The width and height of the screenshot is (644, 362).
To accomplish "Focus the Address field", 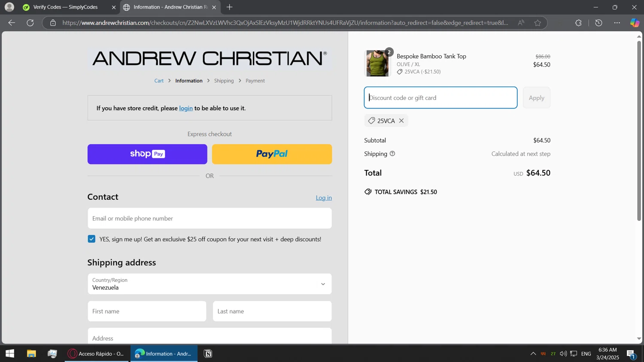I will pos(210,336).
